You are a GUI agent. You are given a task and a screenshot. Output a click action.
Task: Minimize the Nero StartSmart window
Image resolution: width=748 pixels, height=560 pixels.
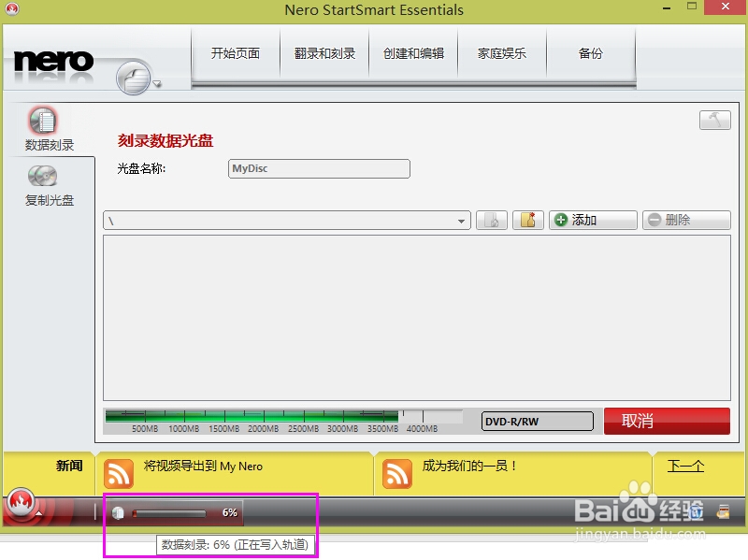667,7
